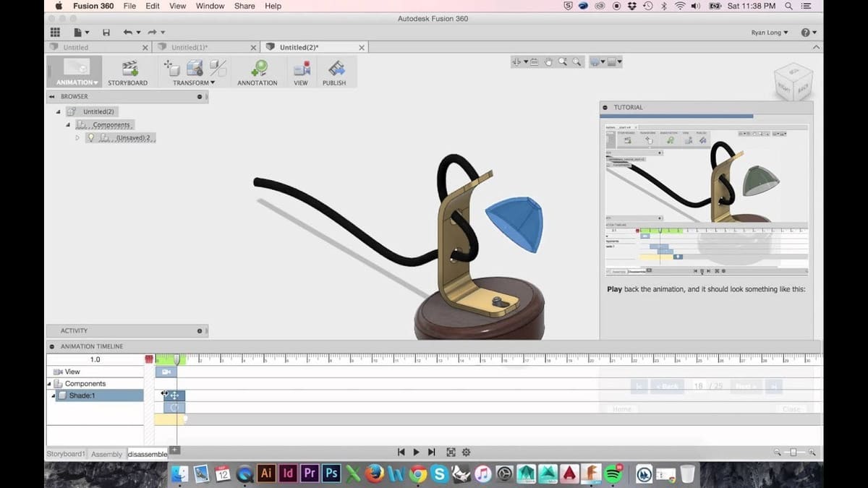Select the disassemble storyboard tab

[x=147, y=454]
